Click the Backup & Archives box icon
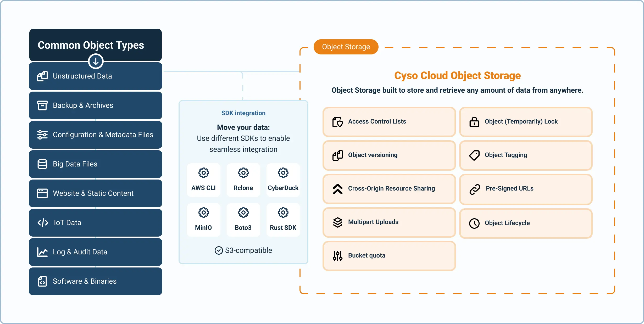 pos(42,105)
